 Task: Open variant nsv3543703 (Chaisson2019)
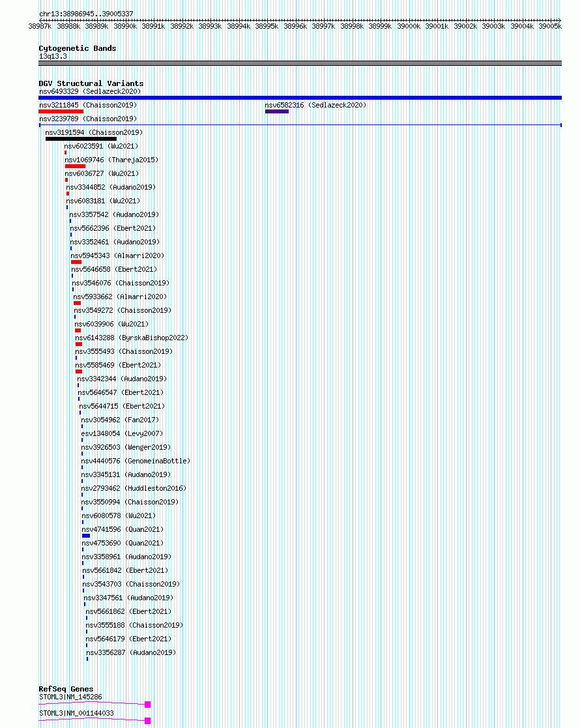click(132, 585)
